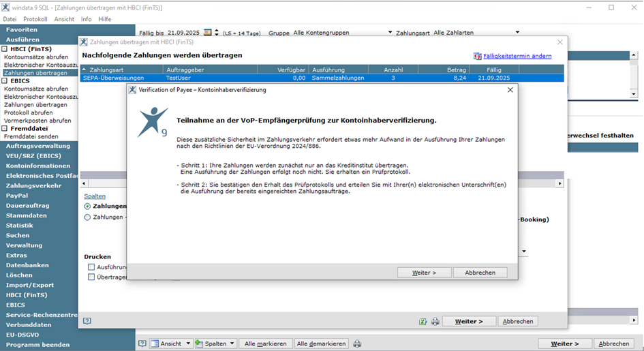Click the help question mark icon in main toolbar

pyautogui.click(x=142, y=344)
